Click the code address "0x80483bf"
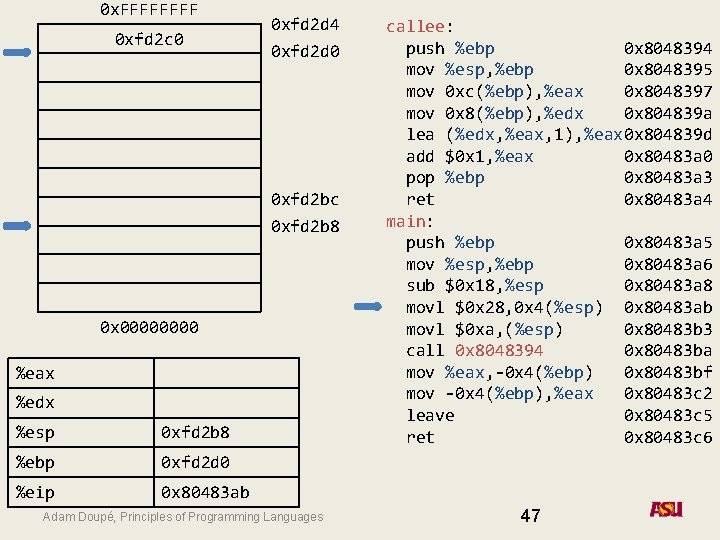Image resolution: width=720 pixels, height=540 pixels. 668,372
